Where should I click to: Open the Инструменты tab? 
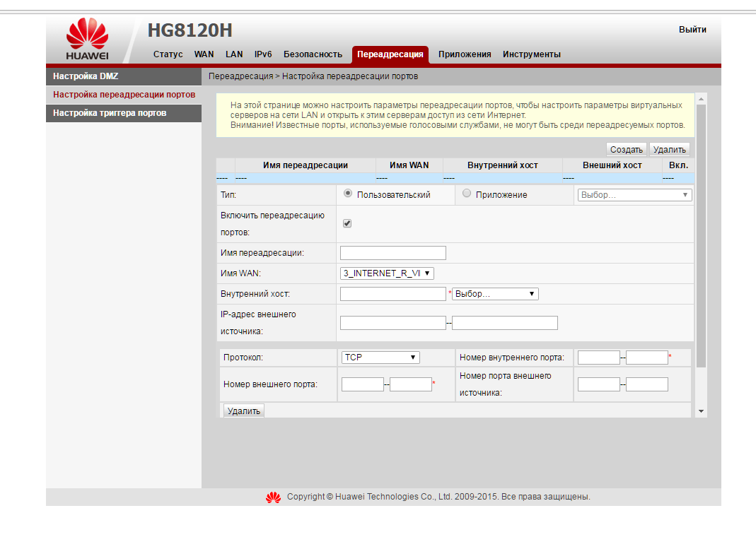click(x=532, y=54)
